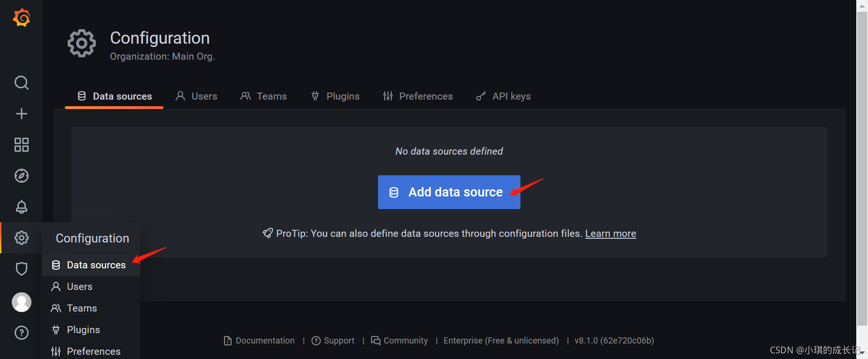Click the Configuration gear icon in sidebar
The width and height of the screenshot is (868, 359).
pos(22,238)
